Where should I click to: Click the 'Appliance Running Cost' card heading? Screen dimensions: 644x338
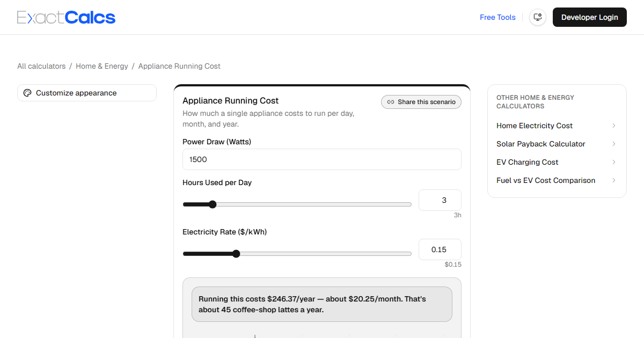[231, 100]
